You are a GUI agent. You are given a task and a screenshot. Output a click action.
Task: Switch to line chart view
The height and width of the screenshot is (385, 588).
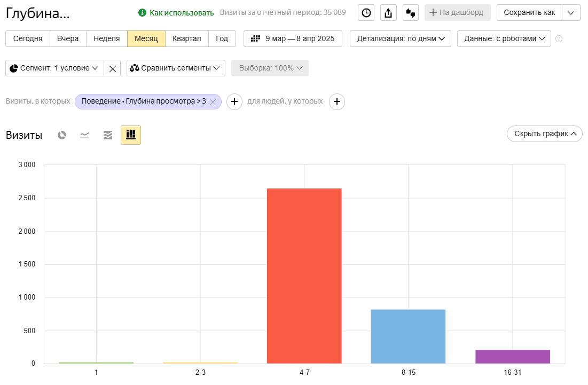click(85, 135)
